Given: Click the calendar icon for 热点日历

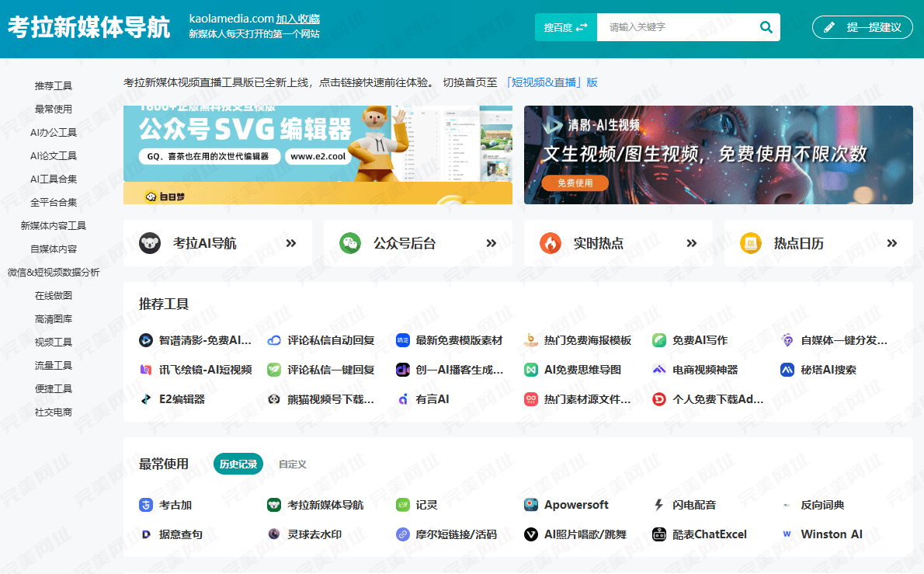Looking at the screenshot, I should click(x=751, y=243).
